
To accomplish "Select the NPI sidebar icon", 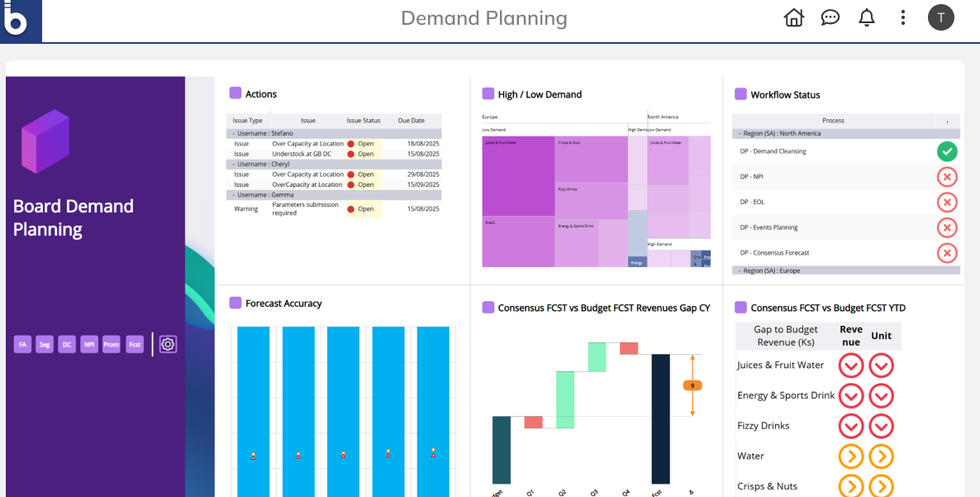I will (x=88, y=344).
